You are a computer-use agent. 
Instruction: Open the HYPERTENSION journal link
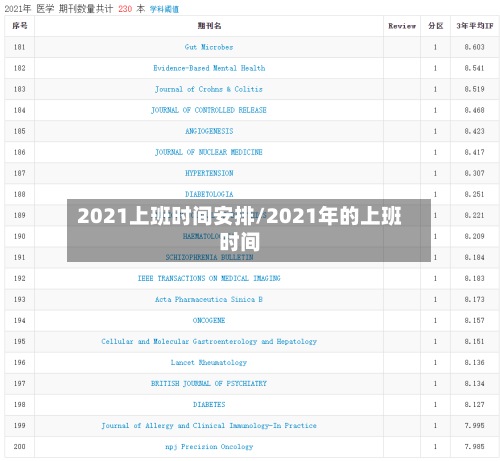pyautogui.click(x=209, y=173)
